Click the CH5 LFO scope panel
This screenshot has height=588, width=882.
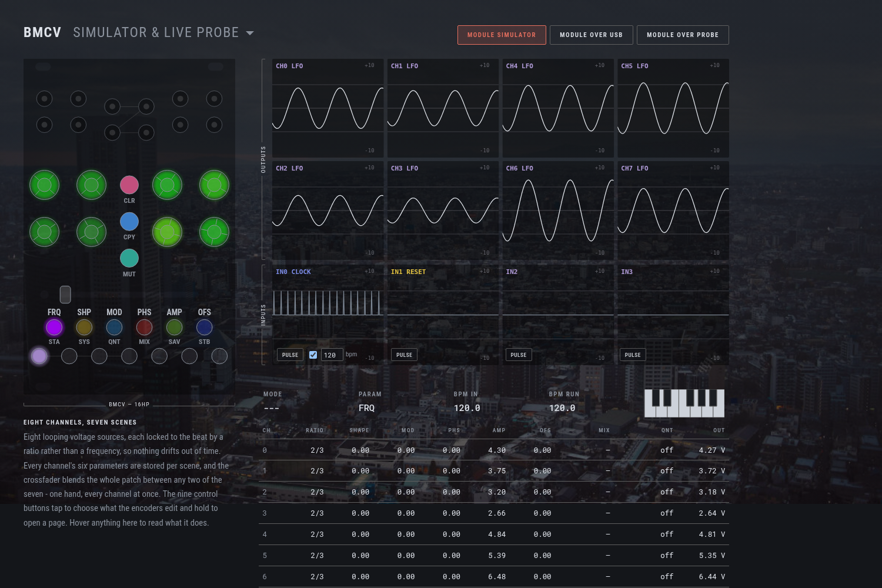click(673, 108)
